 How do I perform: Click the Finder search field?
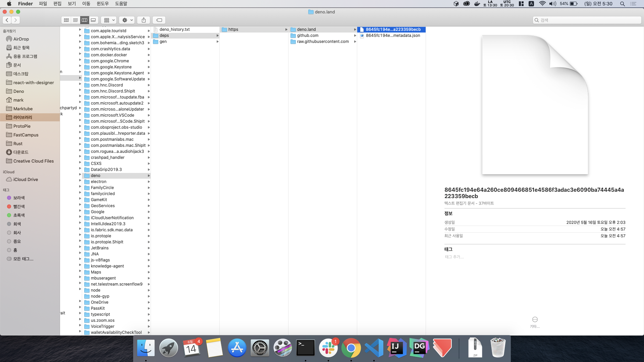click(587, 20)
